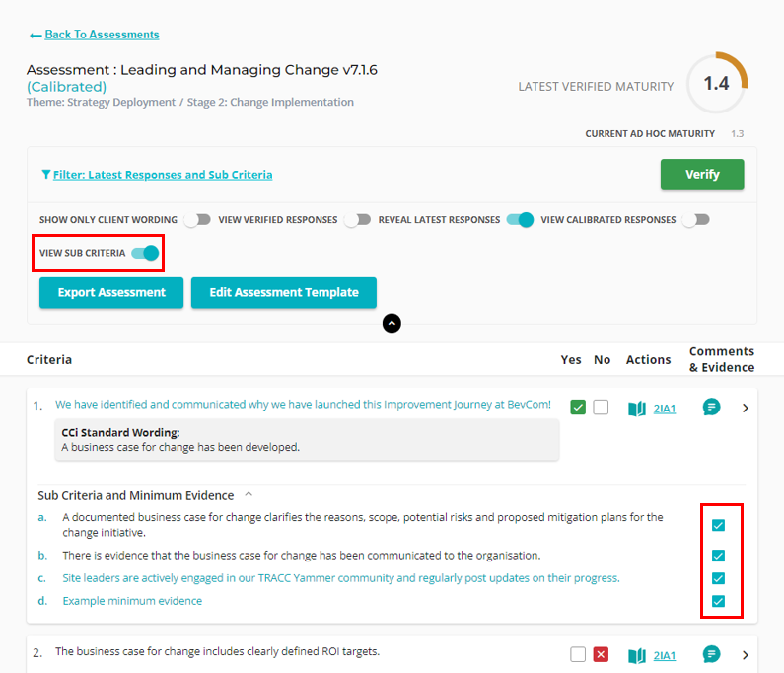Click the 1.4 maturity score gauge
This screenshot has height=673, width=784.
pyautogui.click(x=716, y=84)
